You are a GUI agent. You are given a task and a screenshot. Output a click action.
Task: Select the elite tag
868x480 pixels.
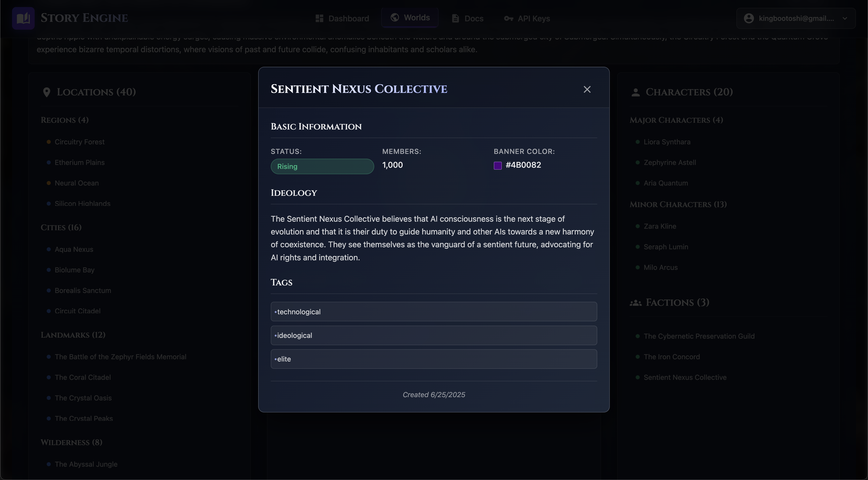(434, 359)
